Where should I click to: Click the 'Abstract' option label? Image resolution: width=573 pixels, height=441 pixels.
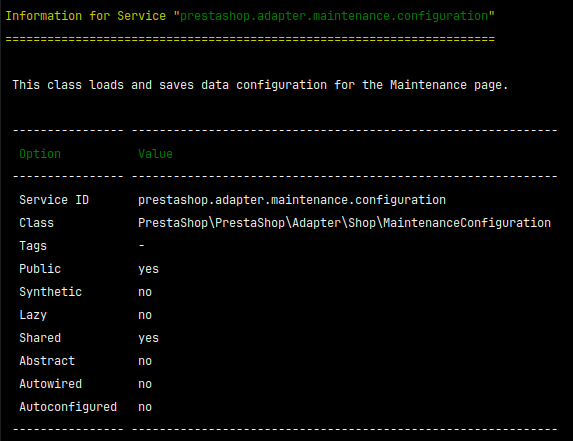(x=47, y=361)
